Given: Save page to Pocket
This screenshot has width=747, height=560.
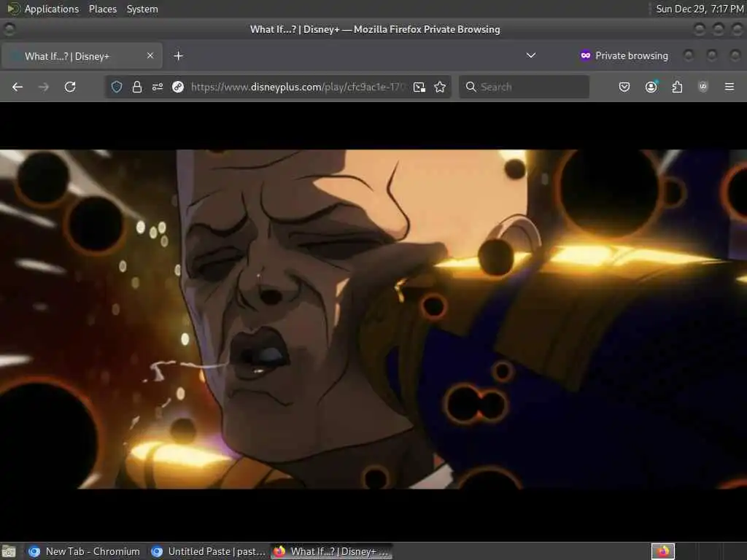Looking at the screenshot, I should tap(624, 87).
